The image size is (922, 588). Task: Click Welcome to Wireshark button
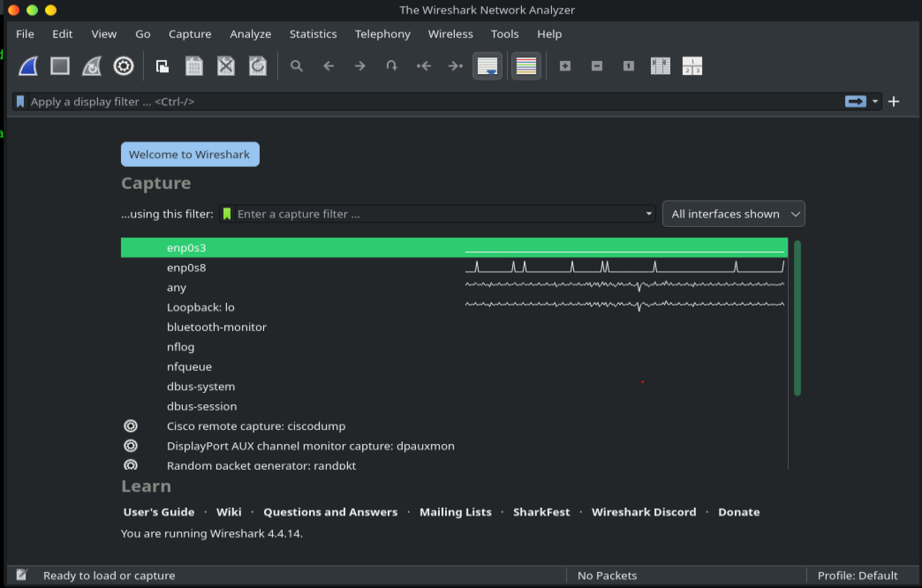190,154
